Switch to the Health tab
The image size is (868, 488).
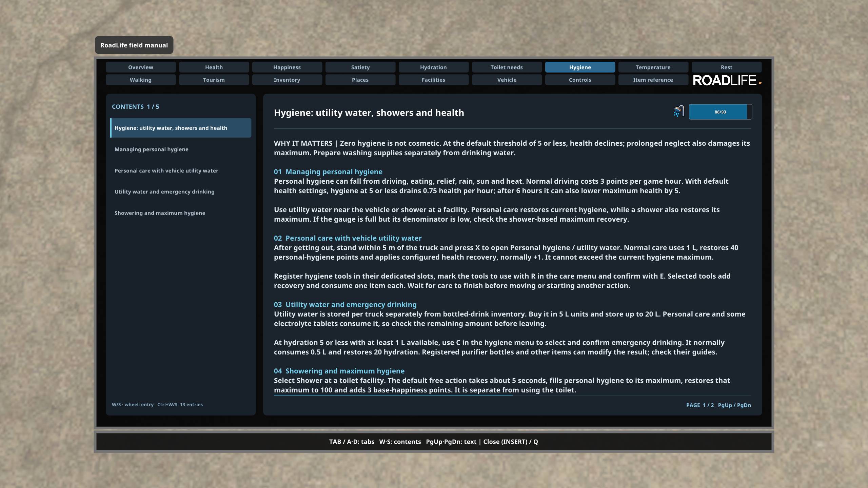pos(214,67)
